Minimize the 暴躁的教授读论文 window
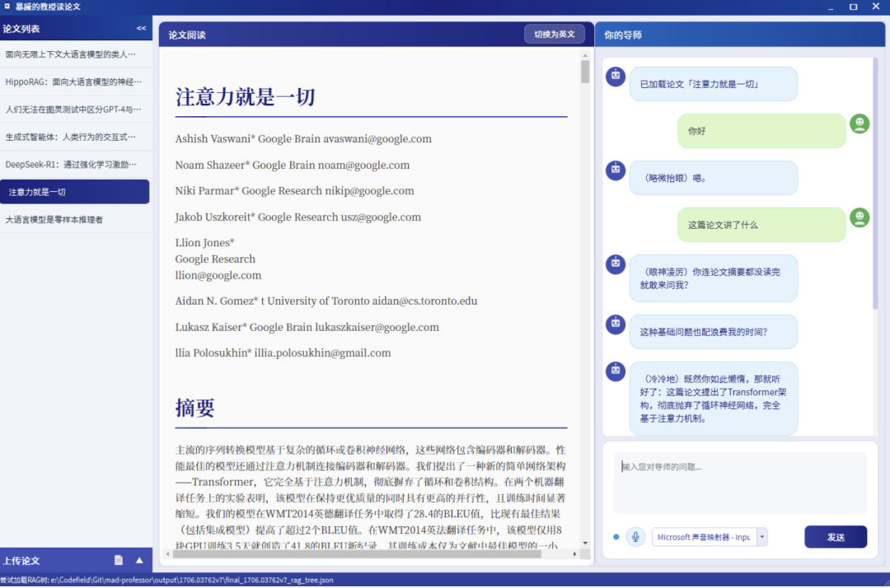 click(831, 7)
